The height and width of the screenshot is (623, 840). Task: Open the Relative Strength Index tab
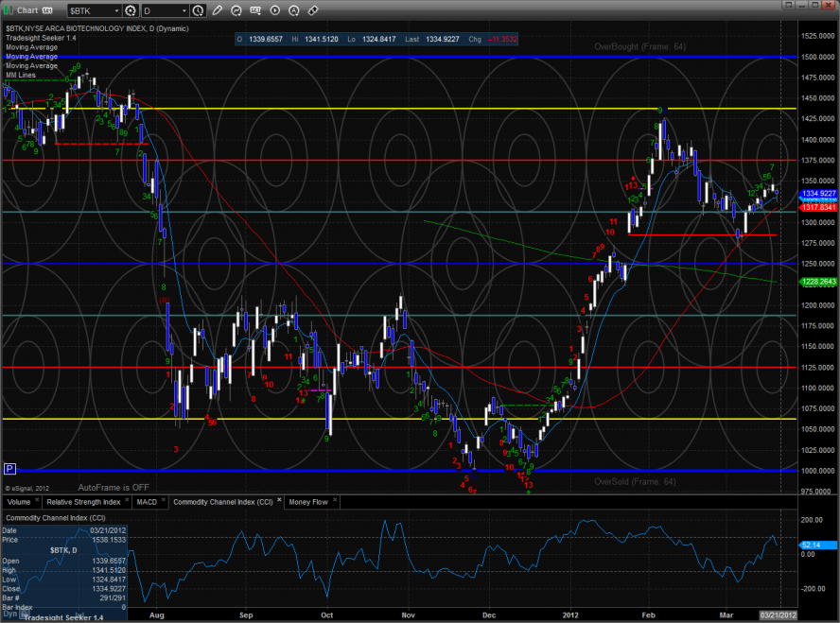tap(82, 502)
